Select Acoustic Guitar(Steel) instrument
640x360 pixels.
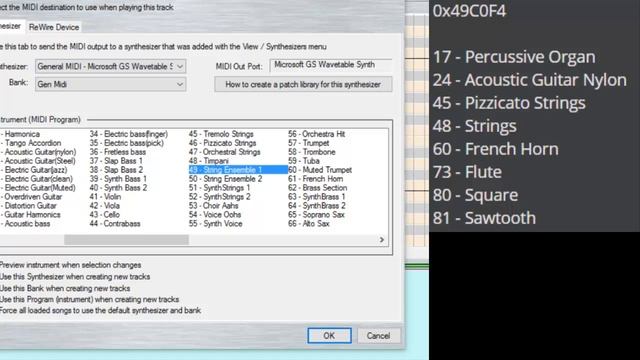tap(38, 161)
